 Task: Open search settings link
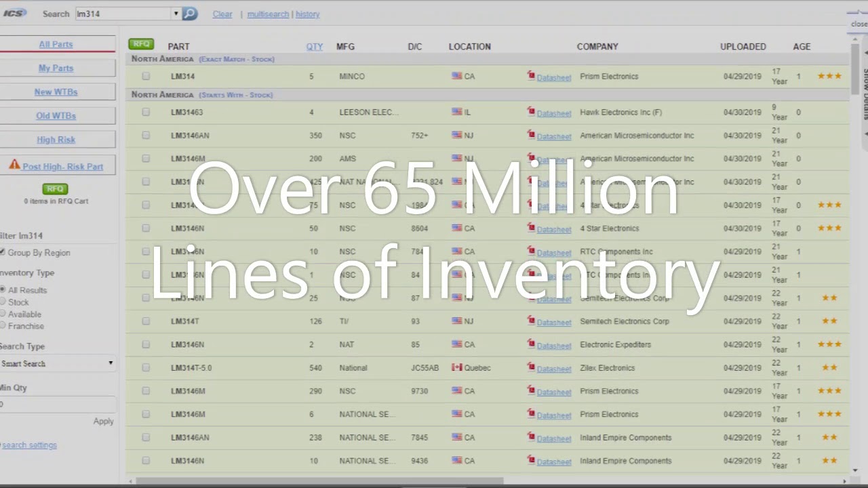pos(29,445)
